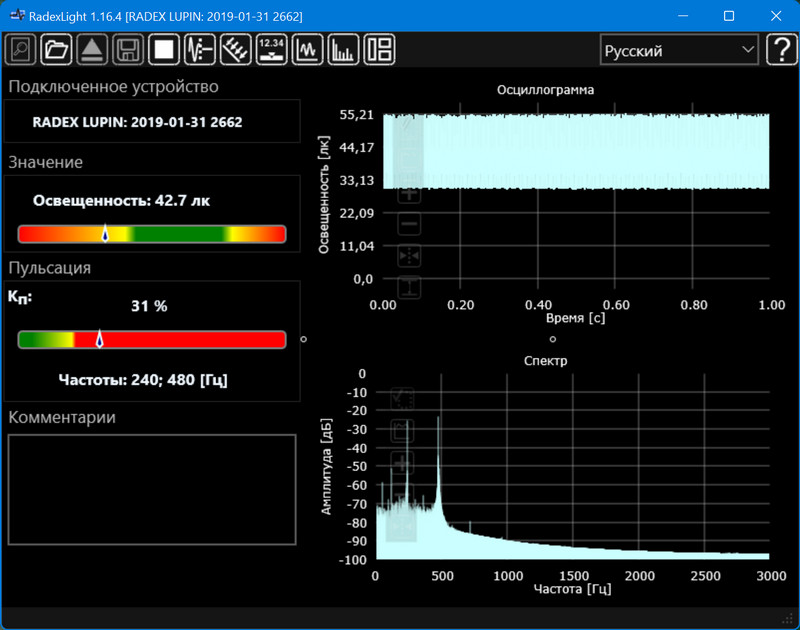Viewport: 800px width, 630px height.
Task: Click the panel layout toolbar icon
Action: point(379,49)
